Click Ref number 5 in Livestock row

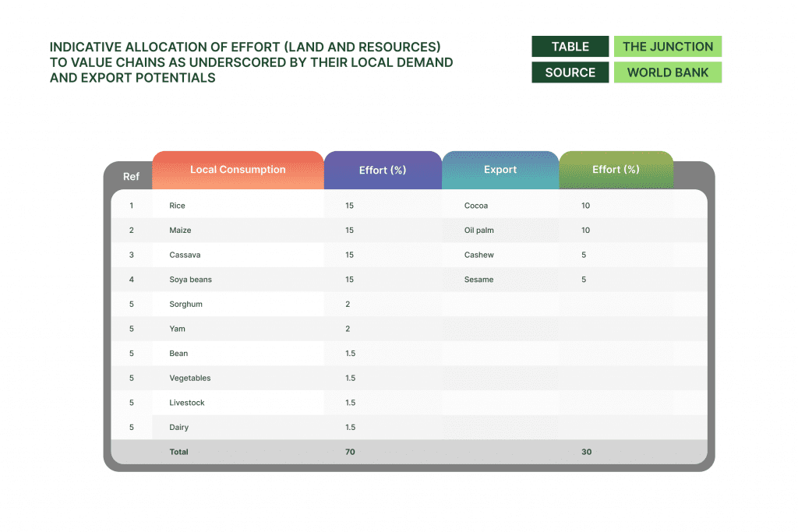pyautogui.click(x=131, y=402)
